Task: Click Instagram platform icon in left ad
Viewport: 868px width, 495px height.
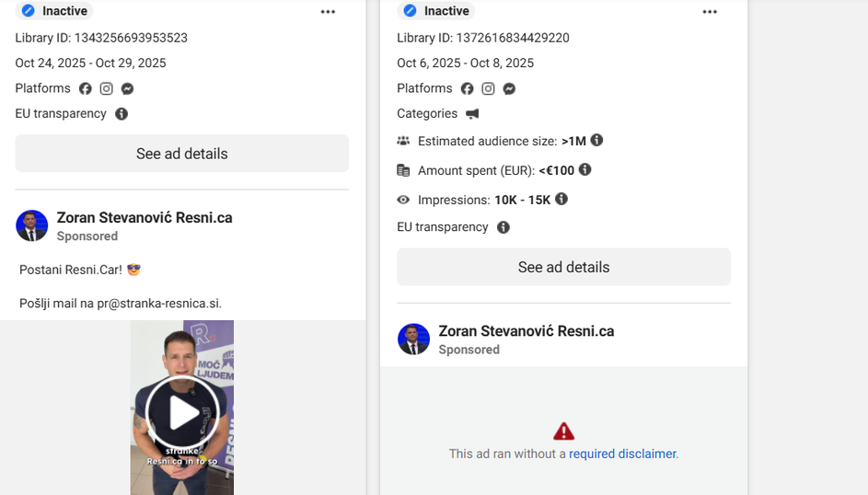Action: click(107, 89)
